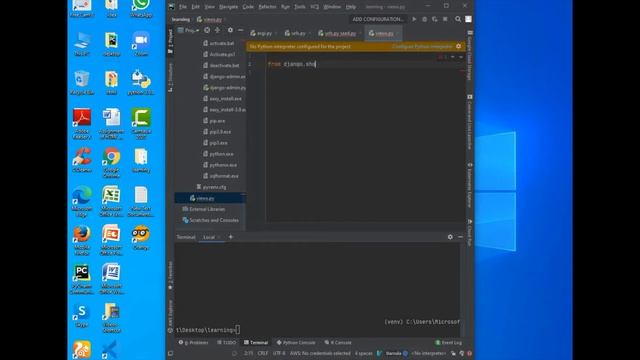Viewport: 640px width, 360px height.
Task: Click the locate/select opened file icon
Action: tap(207, 30)
